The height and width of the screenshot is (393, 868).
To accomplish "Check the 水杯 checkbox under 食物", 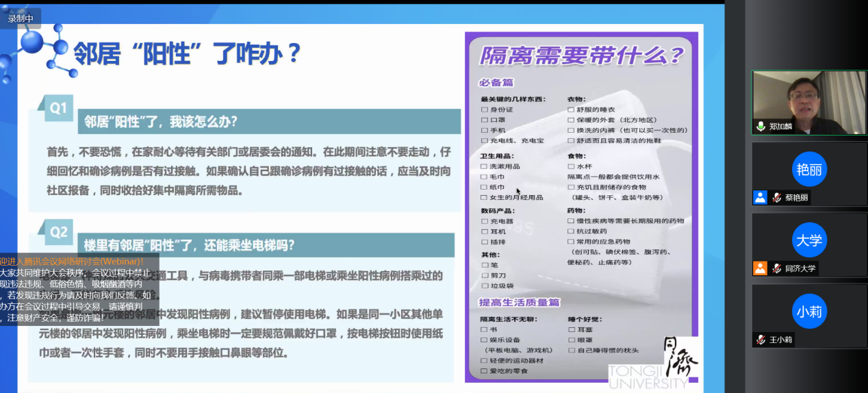I will pos(572,166).
